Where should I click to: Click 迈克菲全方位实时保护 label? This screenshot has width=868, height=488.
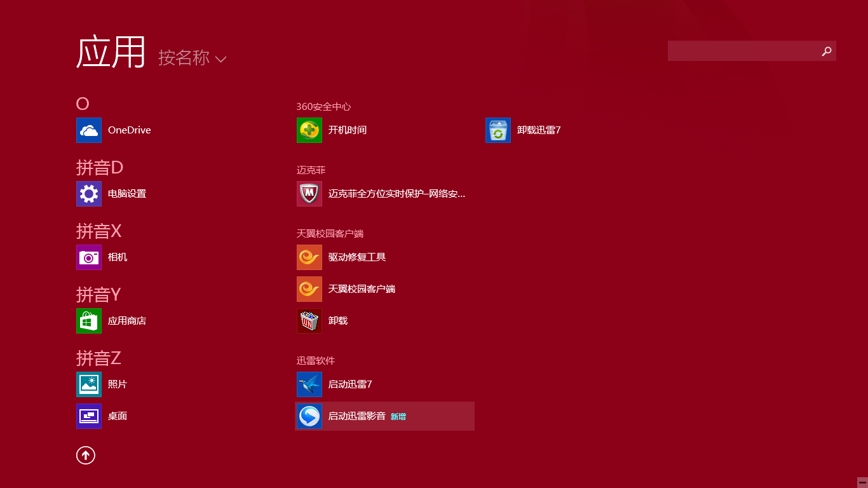397,194
